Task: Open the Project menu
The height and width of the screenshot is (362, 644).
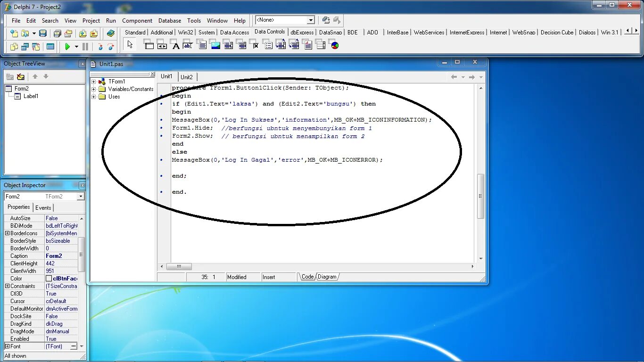Action: tap(91, 20)
